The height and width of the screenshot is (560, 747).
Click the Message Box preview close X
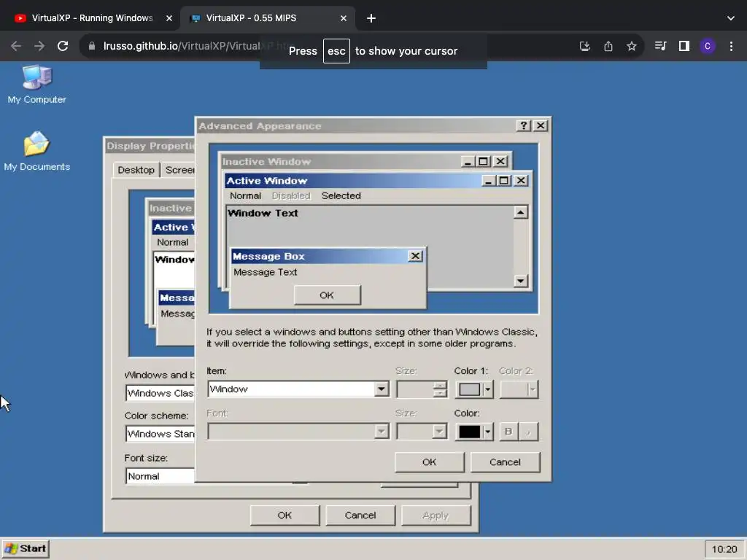tap(415, 256)
